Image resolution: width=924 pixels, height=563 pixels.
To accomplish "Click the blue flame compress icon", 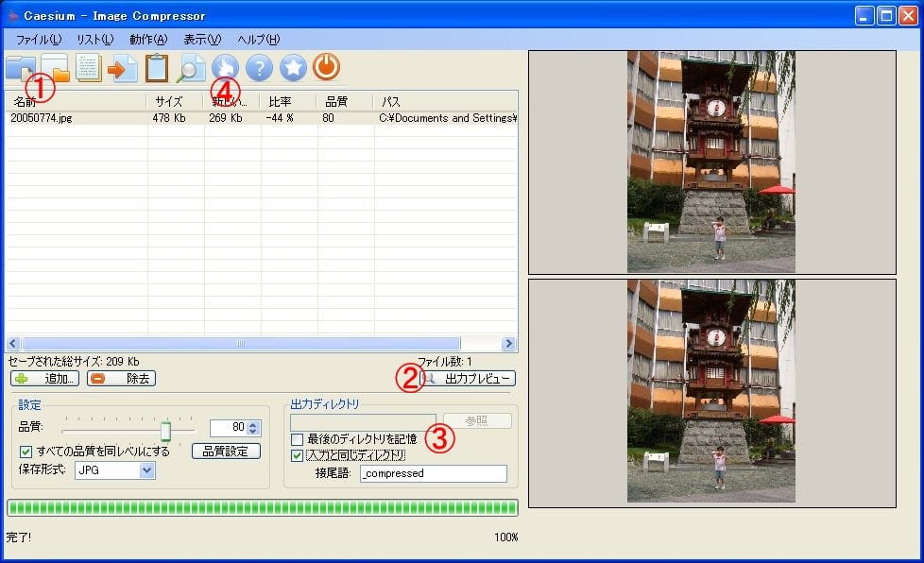I will 226,68.
